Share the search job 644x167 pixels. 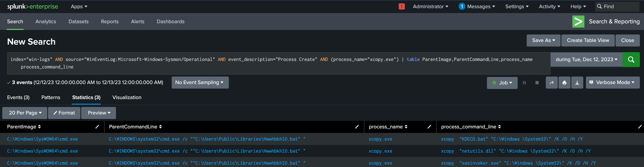(x=552, y=83)
